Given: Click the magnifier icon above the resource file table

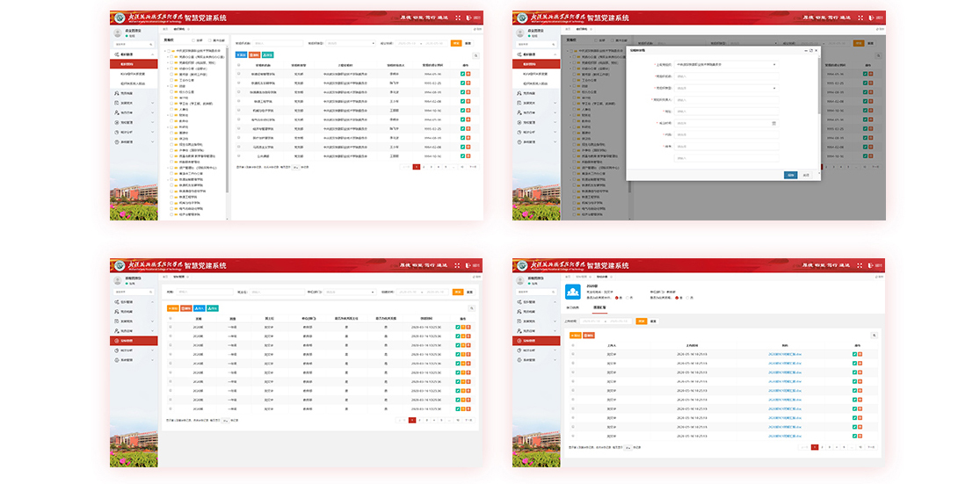Looking at the screenshot, I should pos(874,335).
